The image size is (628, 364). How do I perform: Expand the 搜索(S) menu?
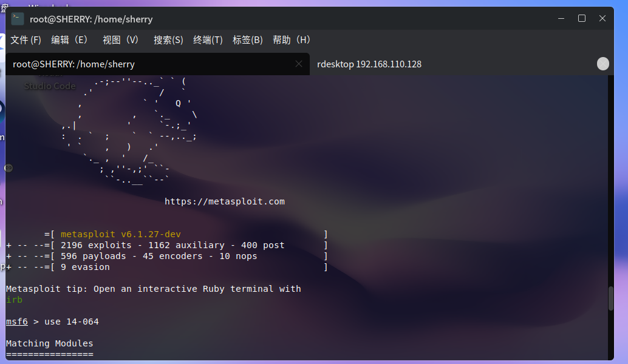(x=168, y=40)
